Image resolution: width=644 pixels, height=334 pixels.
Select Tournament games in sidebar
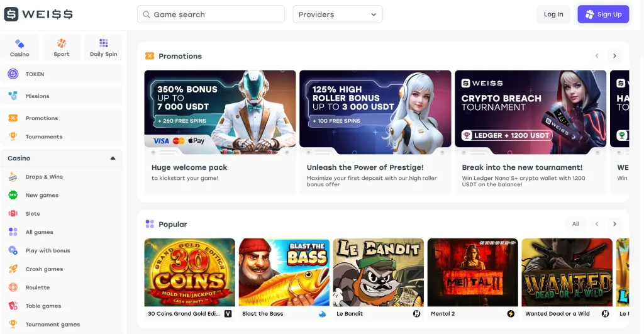pyautogui.click(x=62, y=325)
